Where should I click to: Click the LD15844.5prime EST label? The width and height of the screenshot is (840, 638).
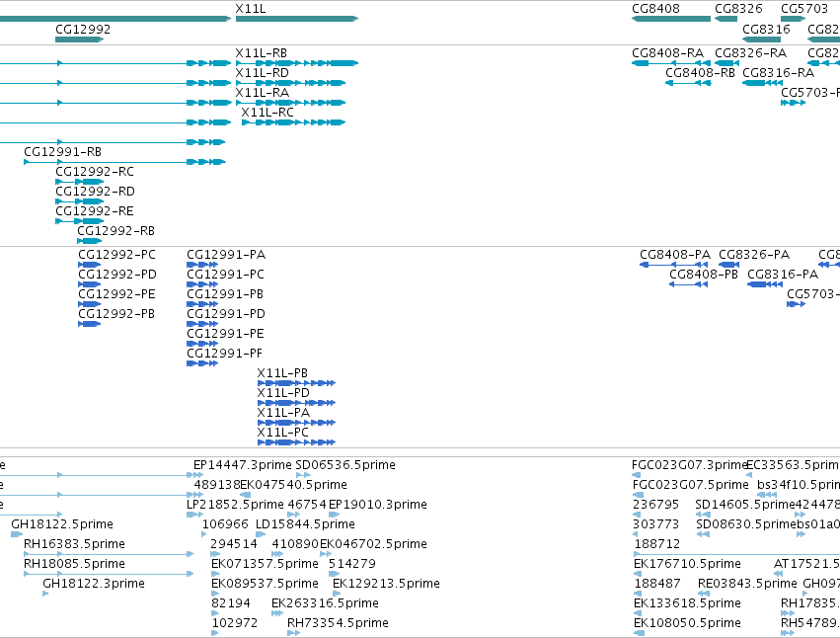point(305,524)
